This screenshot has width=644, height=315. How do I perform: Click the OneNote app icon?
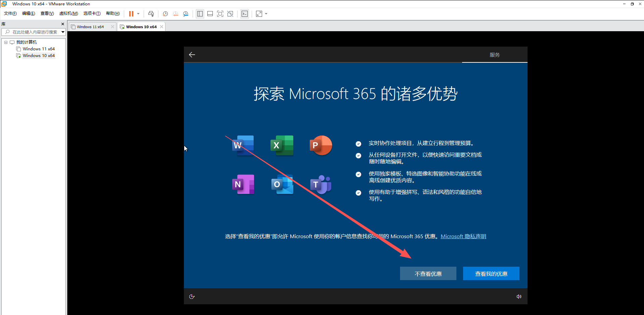pos(243,184)
